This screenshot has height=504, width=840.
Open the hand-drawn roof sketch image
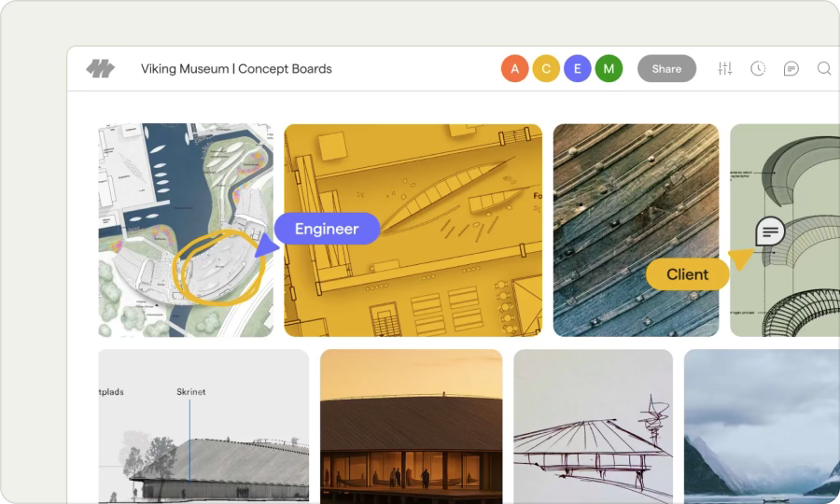click(593, 427)
